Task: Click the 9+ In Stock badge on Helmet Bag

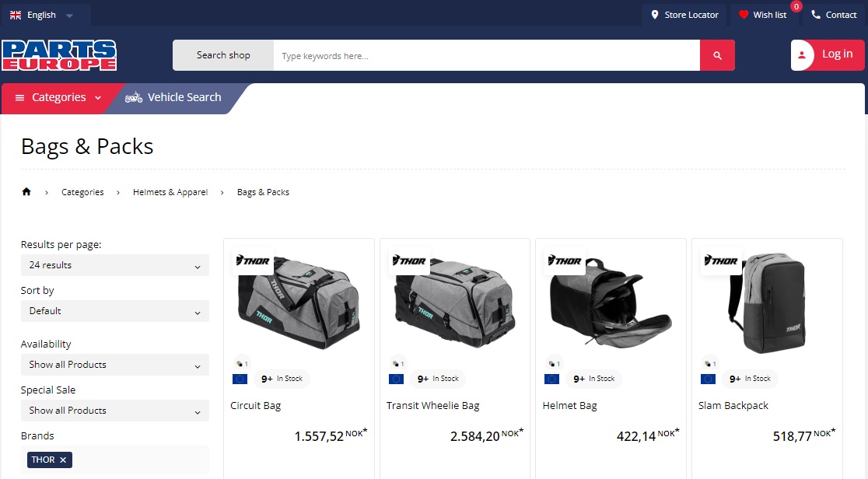Action: pos(594,379)
